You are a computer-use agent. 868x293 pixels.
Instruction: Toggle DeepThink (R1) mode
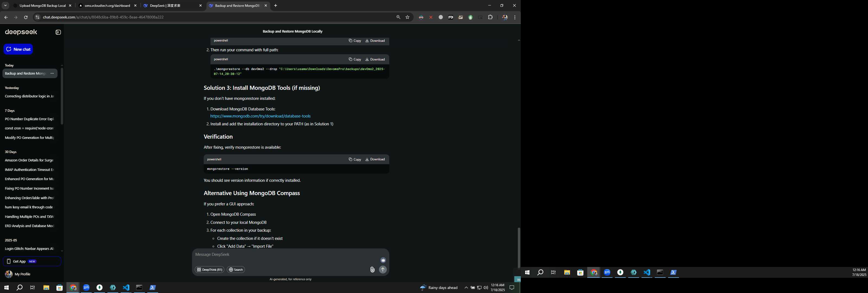pyautogui.click(x=210, y=270)
